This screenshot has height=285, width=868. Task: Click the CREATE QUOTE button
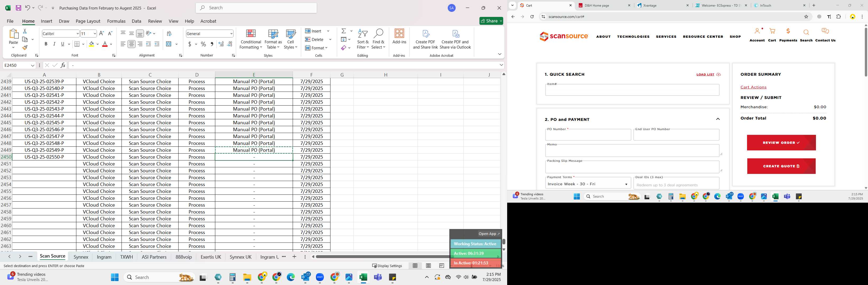(x=781, y=166)
